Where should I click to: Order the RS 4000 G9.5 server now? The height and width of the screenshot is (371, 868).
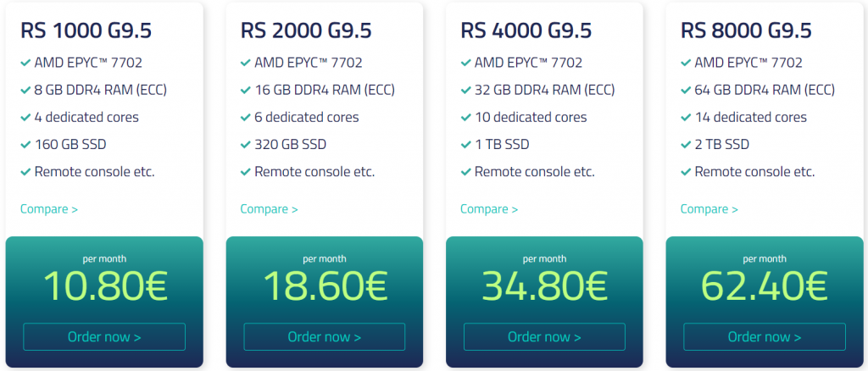pos(544,337)
